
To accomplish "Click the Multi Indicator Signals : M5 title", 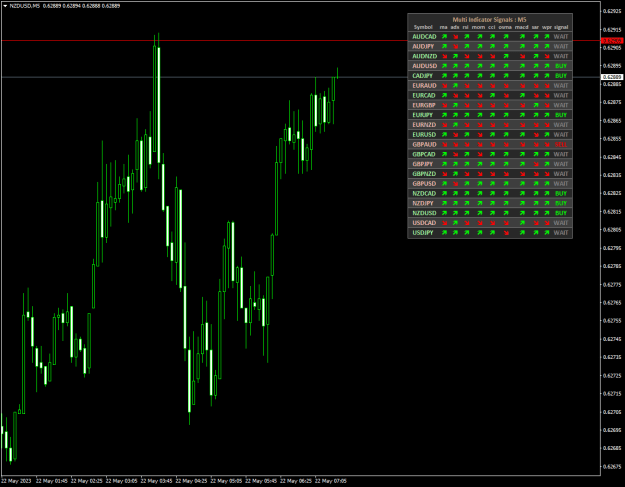I will pos(489,20).
